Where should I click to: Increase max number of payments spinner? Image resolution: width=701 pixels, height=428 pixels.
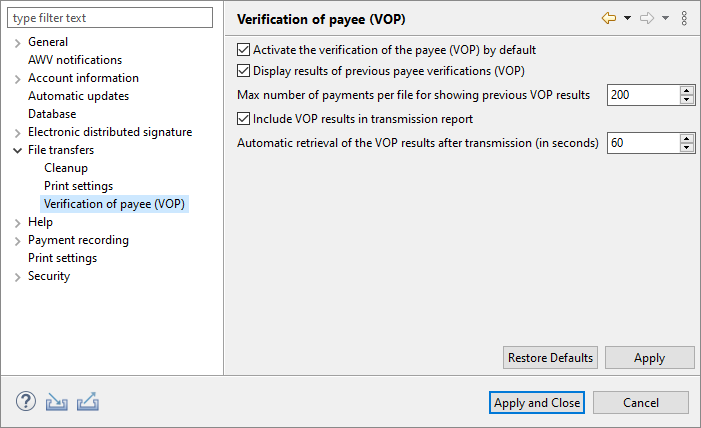pos(687,90)
